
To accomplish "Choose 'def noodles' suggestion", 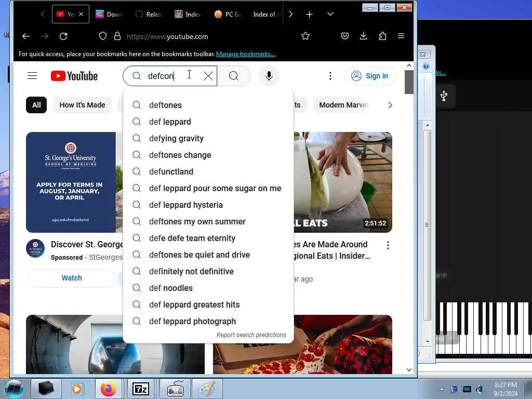I will coord(208,288).
